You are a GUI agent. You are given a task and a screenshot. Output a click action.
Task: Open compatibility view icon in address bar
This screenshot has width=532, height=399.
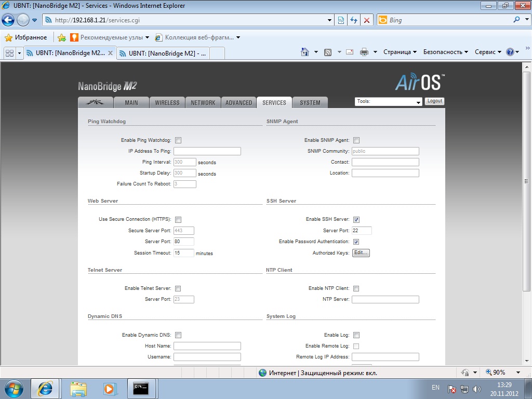coord(341,20)
